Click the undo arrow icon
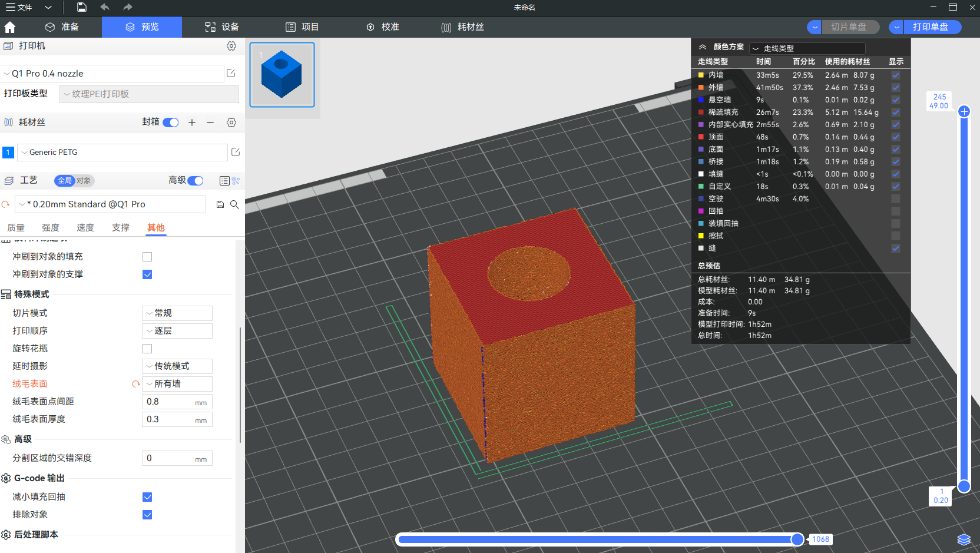Viewport: 980px width, 553px height. click(x=105, y=7)
